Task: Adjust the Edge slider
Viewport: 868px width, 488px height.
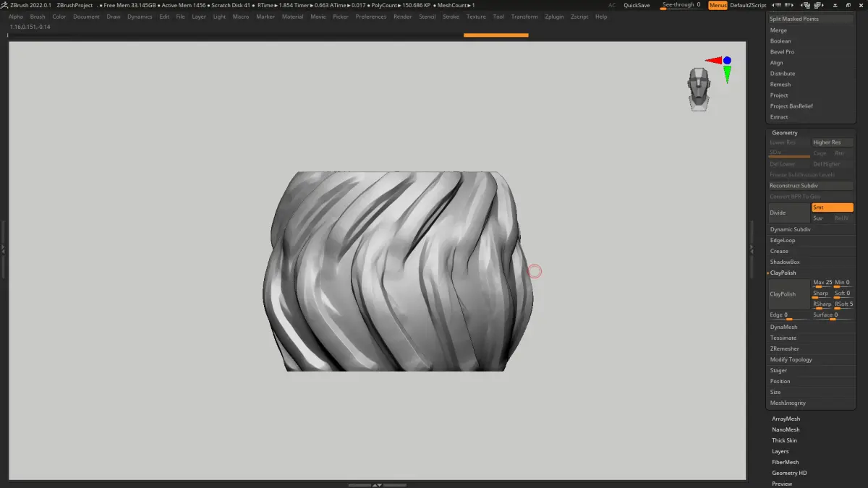Action: 789,316
